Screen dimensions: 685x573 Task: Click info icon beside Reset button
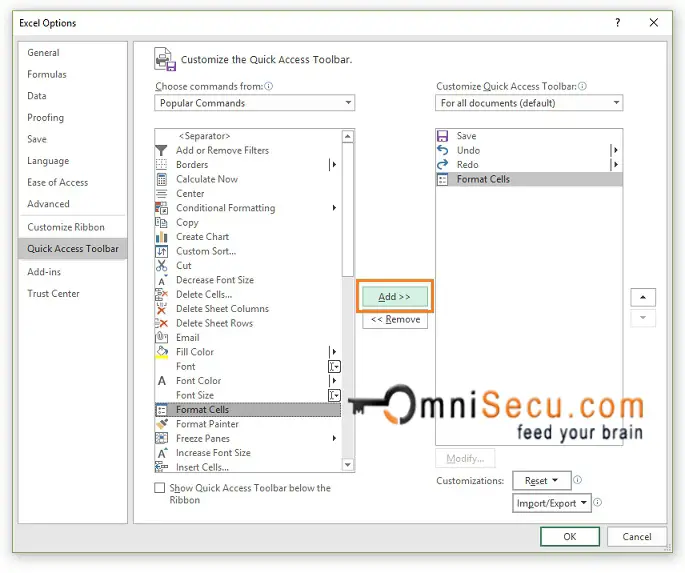click(577, 480)
